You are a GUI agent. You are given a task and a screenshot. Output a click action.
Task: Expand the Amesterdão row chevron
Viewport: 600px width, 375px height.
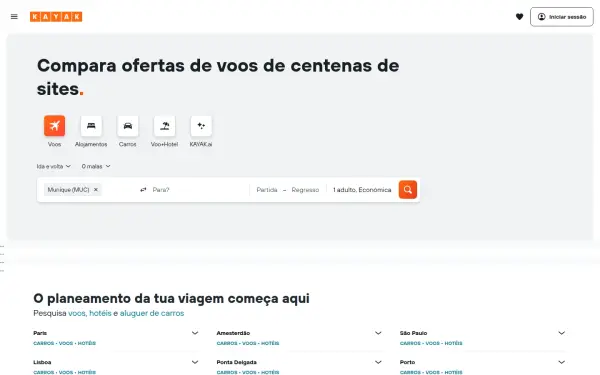tap(378, 333)
